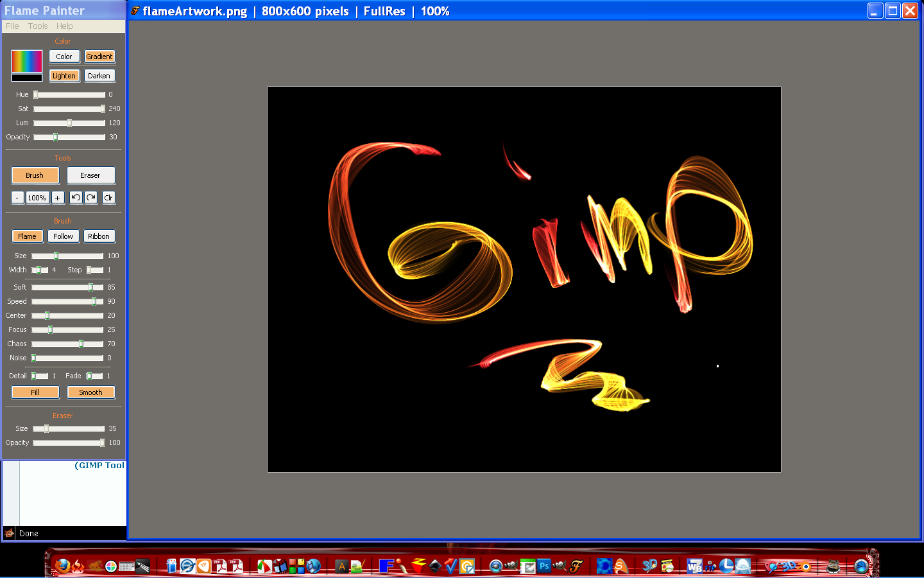Open Inkscape from the dock

tap(435, 566)
